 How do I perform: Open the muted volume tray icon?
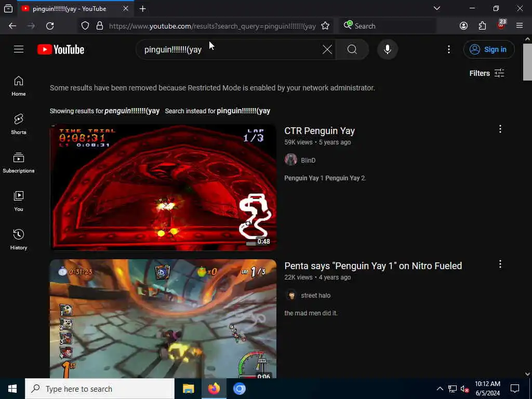click(464, 389)
